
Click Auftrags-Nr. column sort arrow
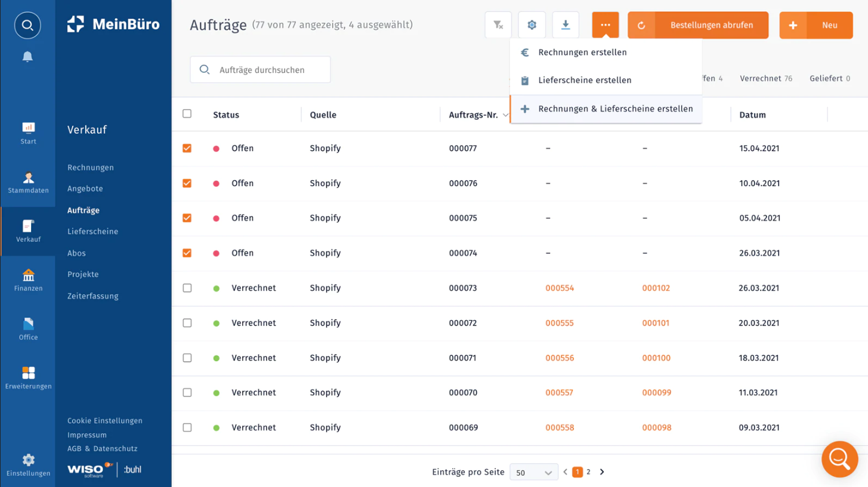505,115
